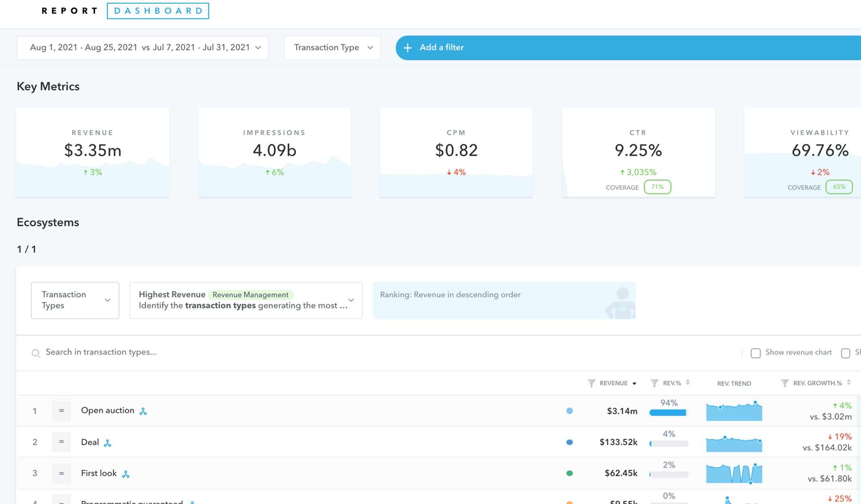861x504 pixels.
Task: Click the 3,035% CTR growth indicator
Action: [x=638, y=172]
